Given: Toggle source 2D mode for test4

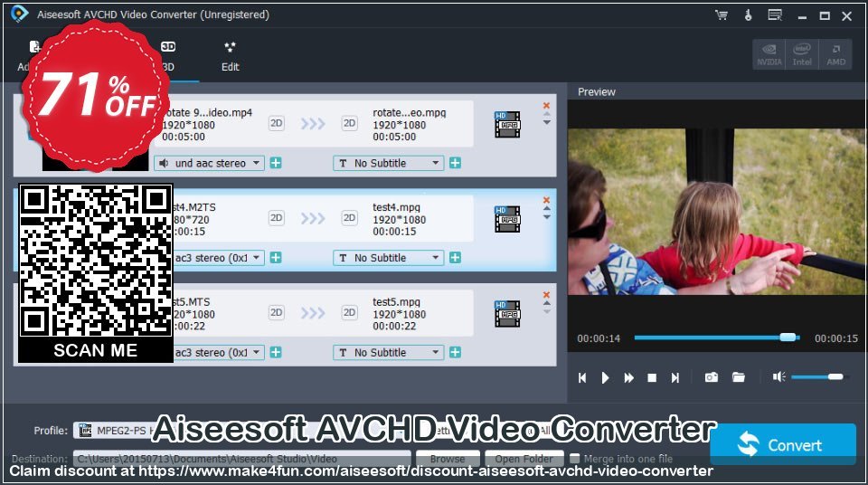Looking at the screenshot, I should point(277,218).
